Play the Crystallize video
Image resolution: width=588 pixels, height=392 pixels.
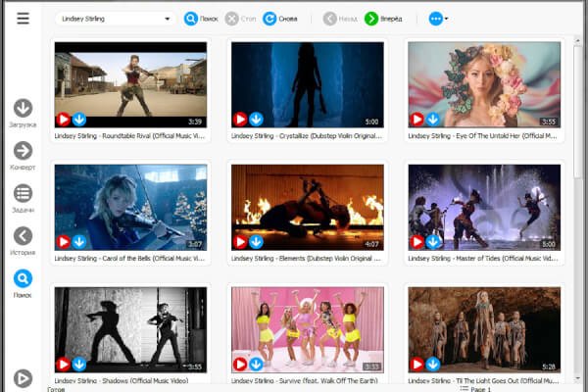click(240, 120)
